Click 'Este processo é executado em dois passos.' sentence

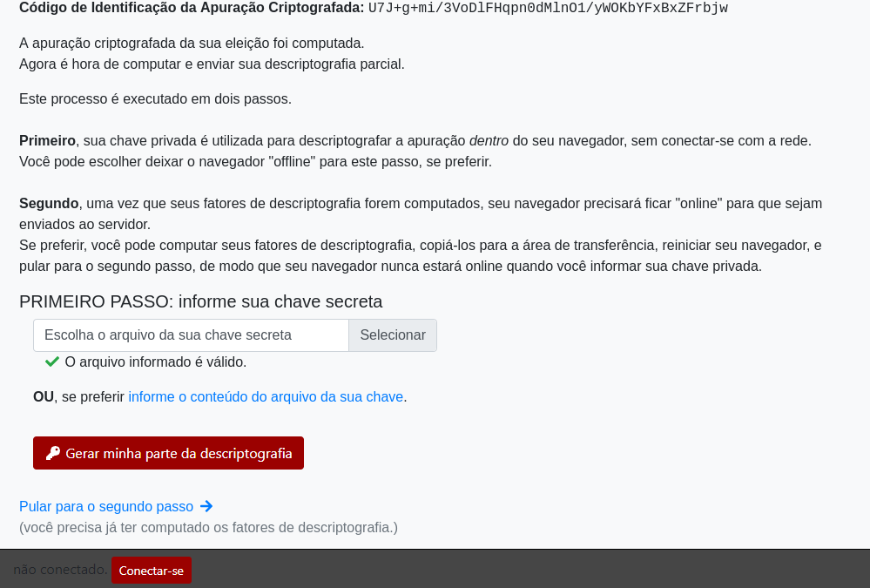click(155, 98)
